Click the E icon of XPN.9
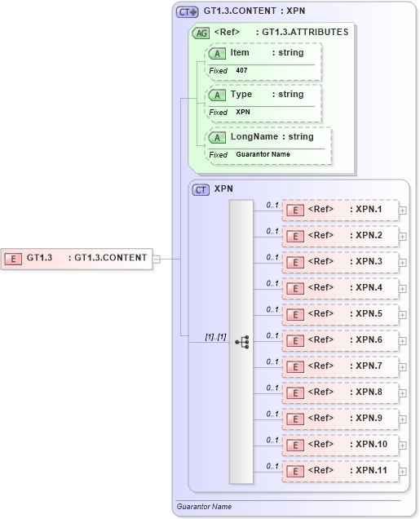This screenshot has width=420, height=519. pos(295,419)
